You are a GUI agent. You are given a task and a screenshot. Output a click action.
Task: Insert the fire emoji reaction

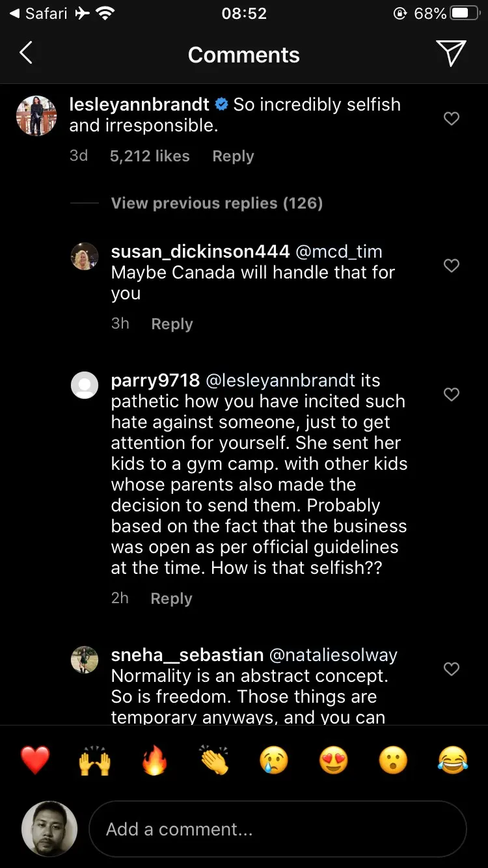click(154, 759)
